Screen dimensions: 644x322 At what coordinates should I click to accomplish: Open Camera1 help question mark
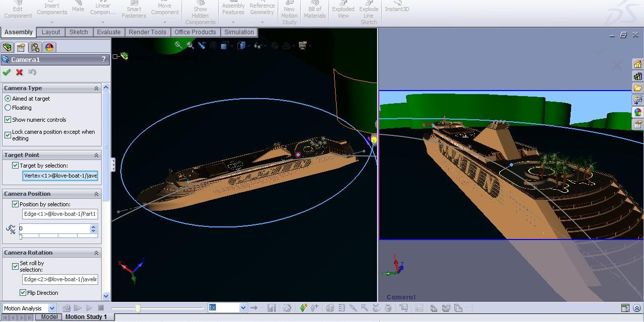click(104, 59)
